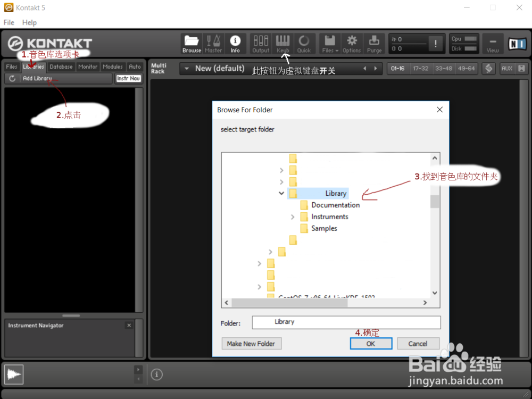532x399 pixels.
Task: Switch to the Modules tab
Action: (113, 67)
